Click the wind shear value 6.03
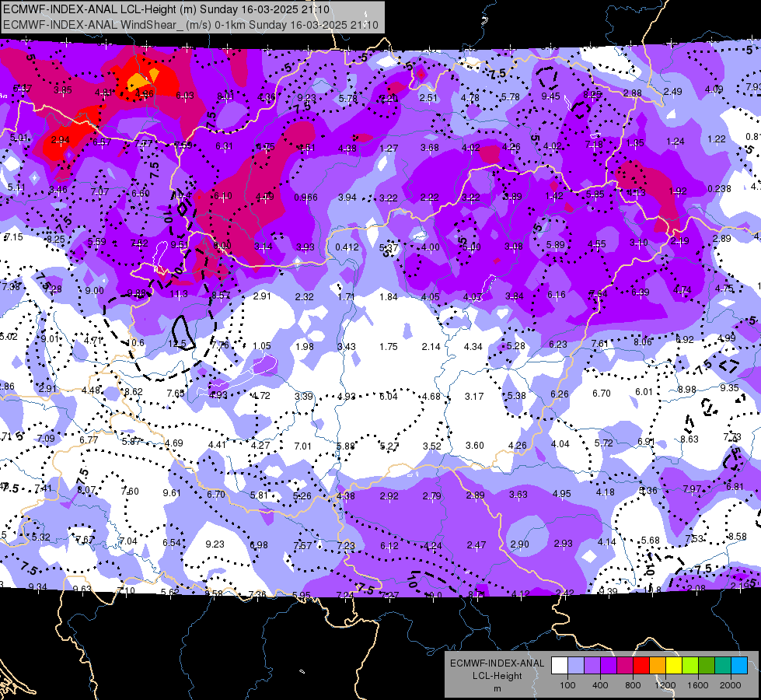 [185, 96]
